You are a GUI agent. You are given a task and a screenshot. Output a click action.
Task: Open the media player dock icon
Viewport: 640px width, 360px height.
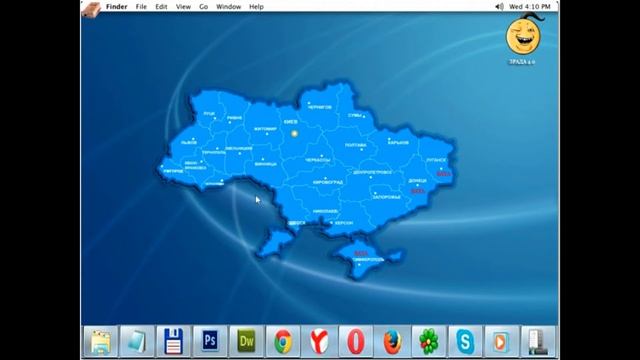pyautogui.click(x=501, y=341)
